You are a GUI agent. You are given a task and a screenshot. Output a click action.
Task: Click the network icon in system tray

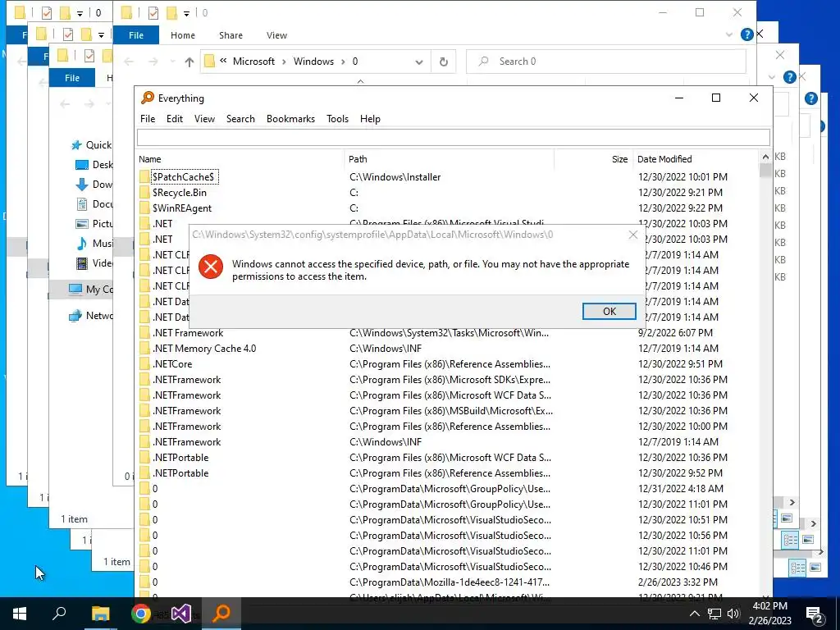(714, 614)
